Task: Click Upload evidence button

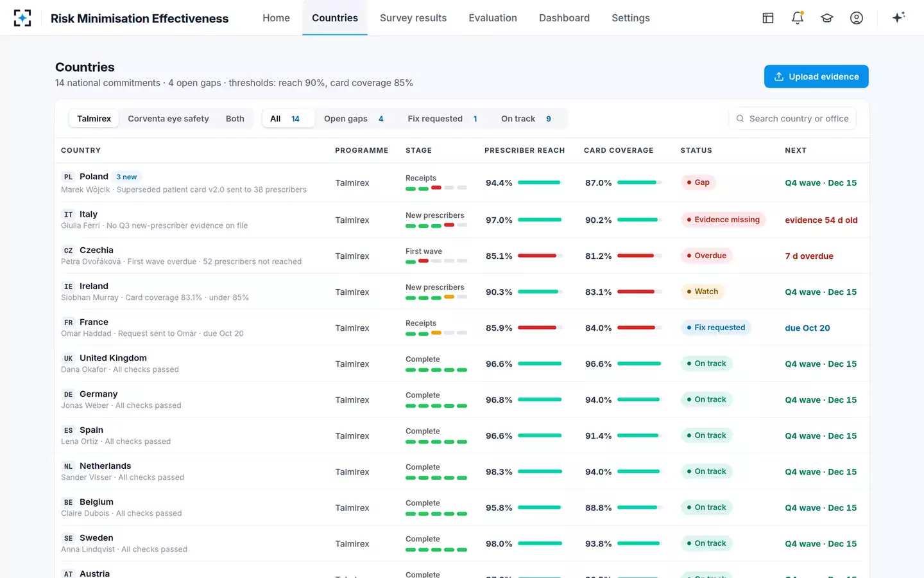Action: [816, 76]
